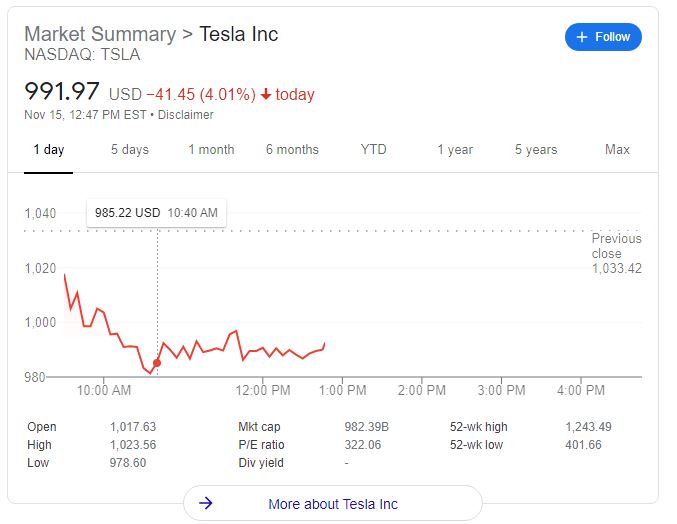Choose the 5 years tab
677x524 pixels.
[x=536, y=150]
